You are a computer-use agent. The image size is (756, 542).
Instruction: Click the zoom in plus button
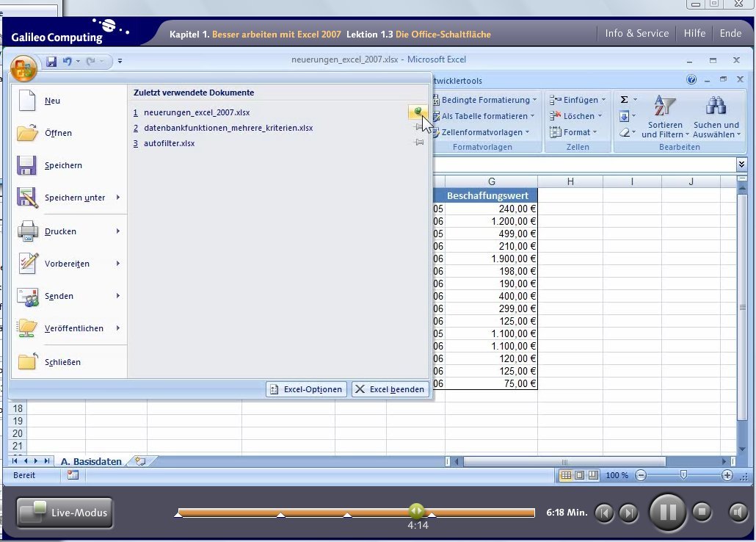tap(727, 475)
